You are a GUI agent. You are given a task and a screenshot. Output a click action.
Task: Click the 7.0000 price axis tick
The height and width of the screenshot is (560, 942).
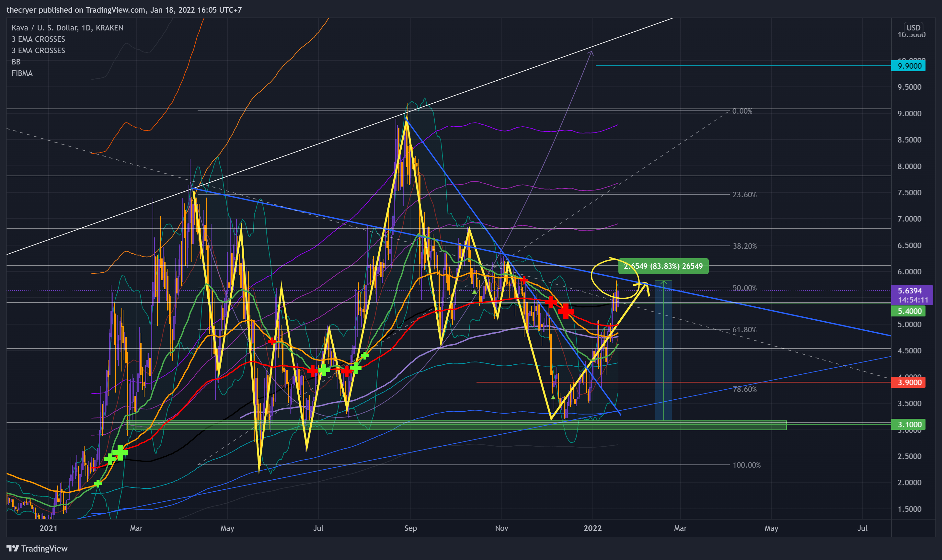point(910,219)
